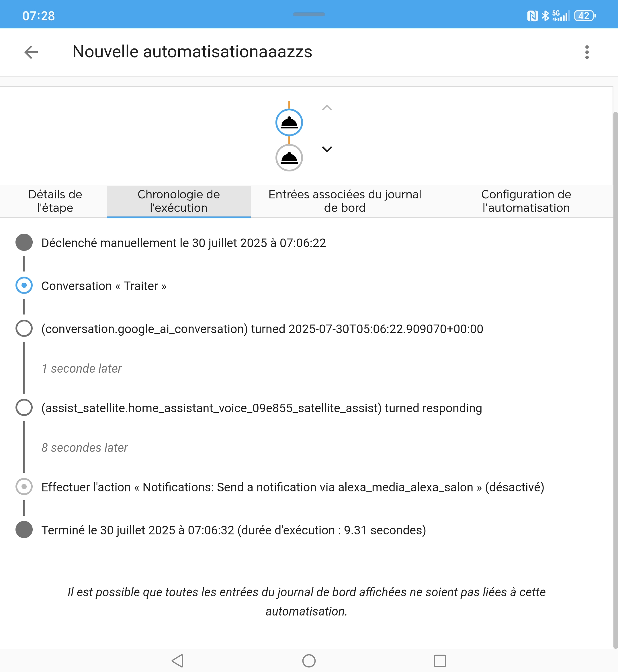Open Entrées associées du journal de bord tab
This screenshot has height=672, width=618.
click(x=345, y=201)
